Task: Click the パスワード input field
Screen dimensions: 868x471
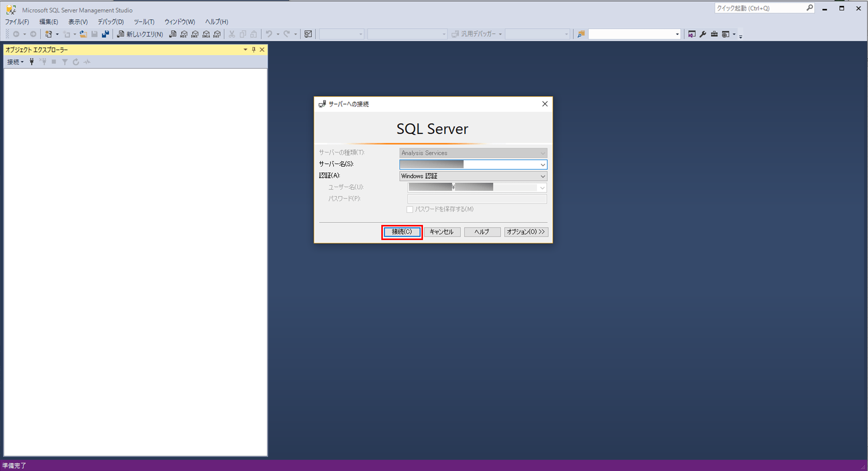Action: (x=477, y=199)
